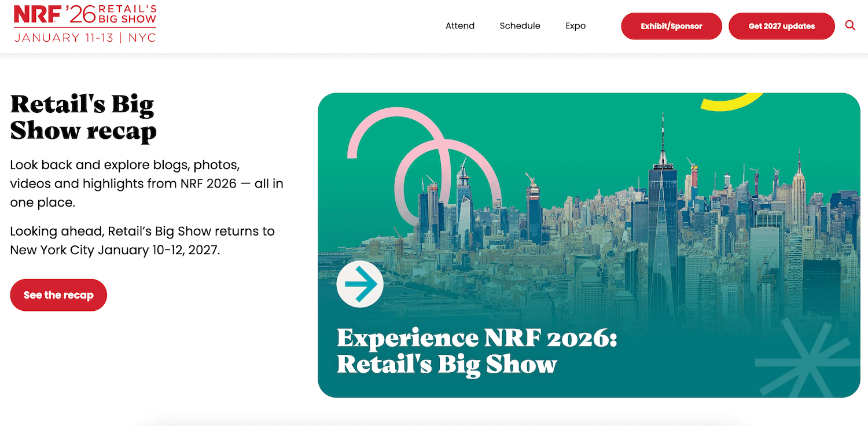Open the Experience NRF 2026 card title
Screen dimensions: 868x426
point(476,351)
